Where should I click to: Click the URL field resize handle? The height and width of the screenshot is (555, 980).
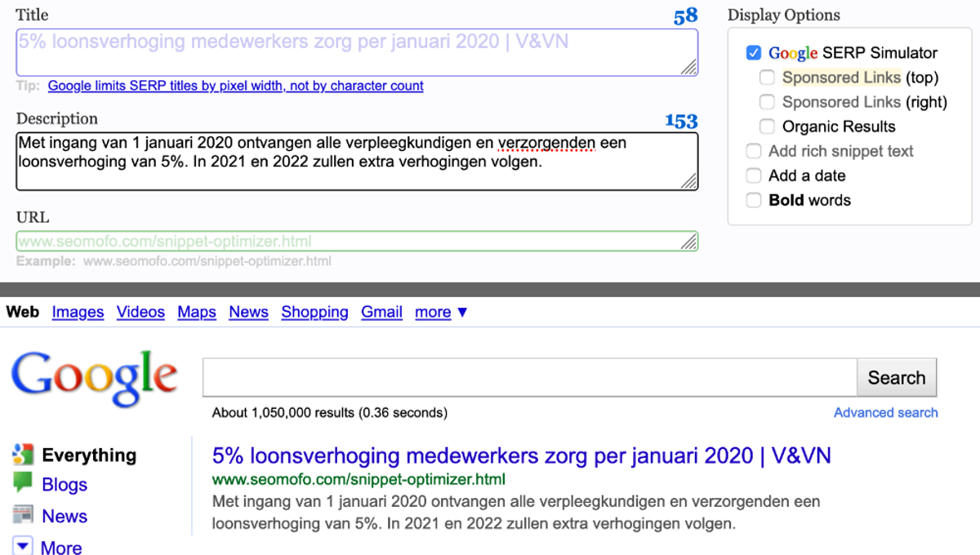click(689, 242)
